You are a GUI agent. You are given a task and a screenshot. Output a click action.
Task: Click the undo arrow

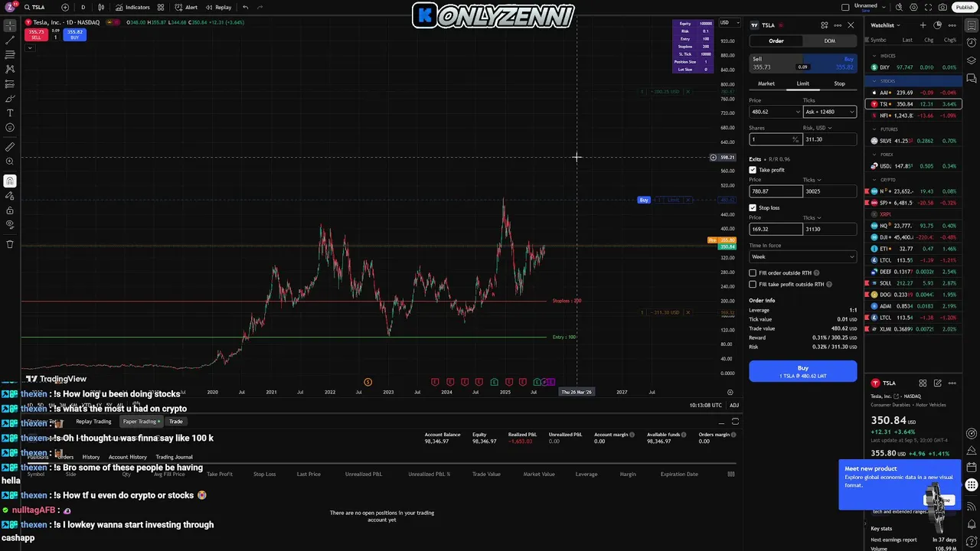[x=245, y=8]
